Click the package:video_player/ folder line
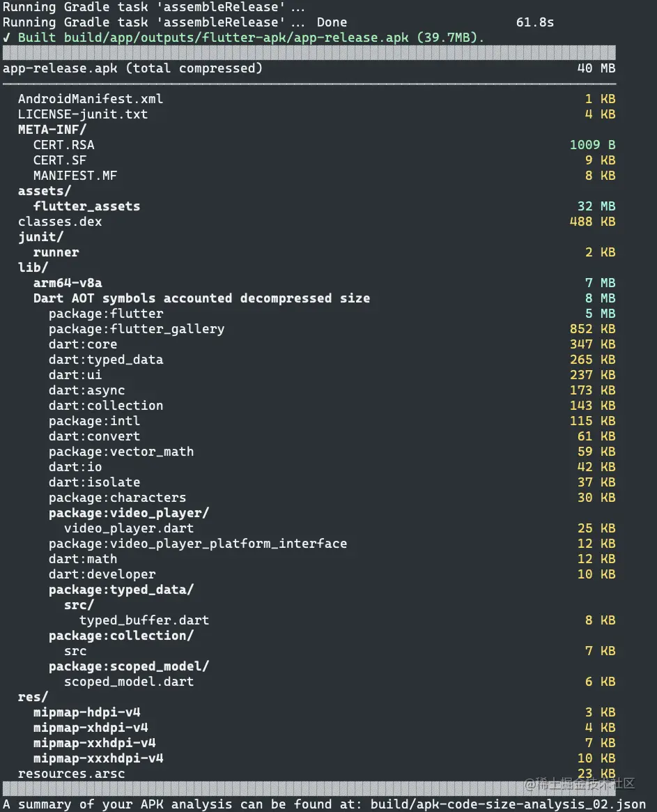This screenshot has width=657, height=812. pyautogui.click(x=129, y=513)
